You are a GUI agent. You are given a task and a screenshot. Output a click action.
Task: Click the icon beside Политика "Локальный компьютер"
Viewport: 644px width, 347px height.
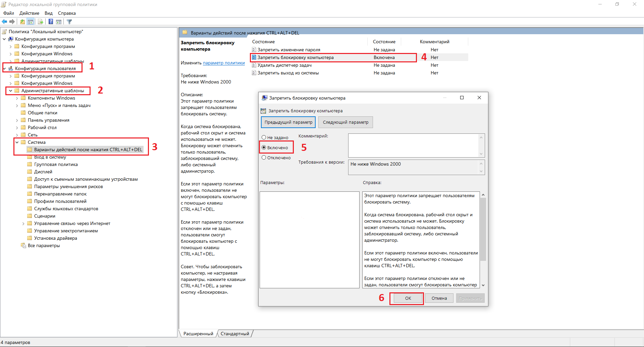4,32
